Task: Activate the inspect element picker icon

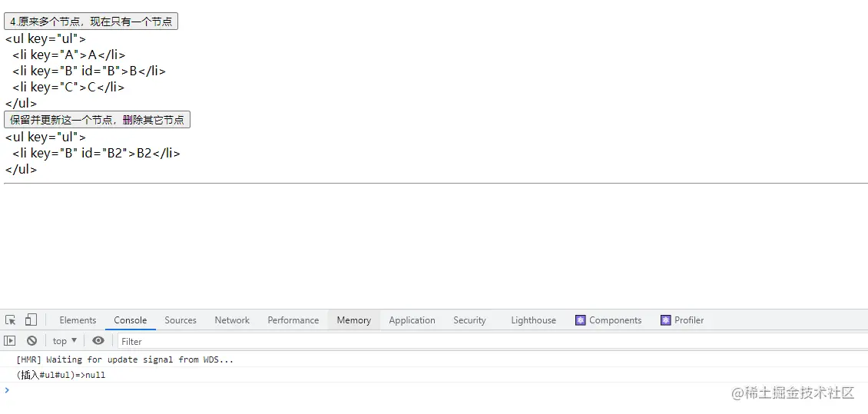Action: point(11,320)
